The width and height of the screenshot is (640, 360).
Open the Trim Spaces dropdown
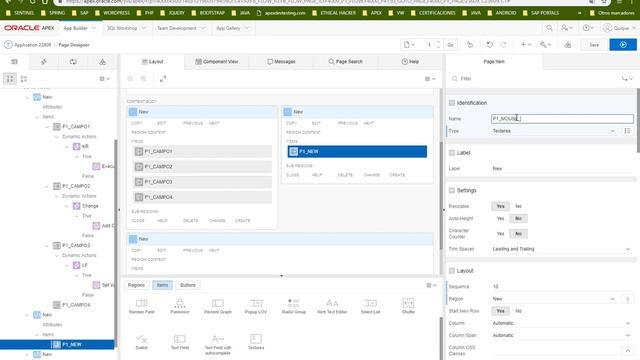point(562,249)
